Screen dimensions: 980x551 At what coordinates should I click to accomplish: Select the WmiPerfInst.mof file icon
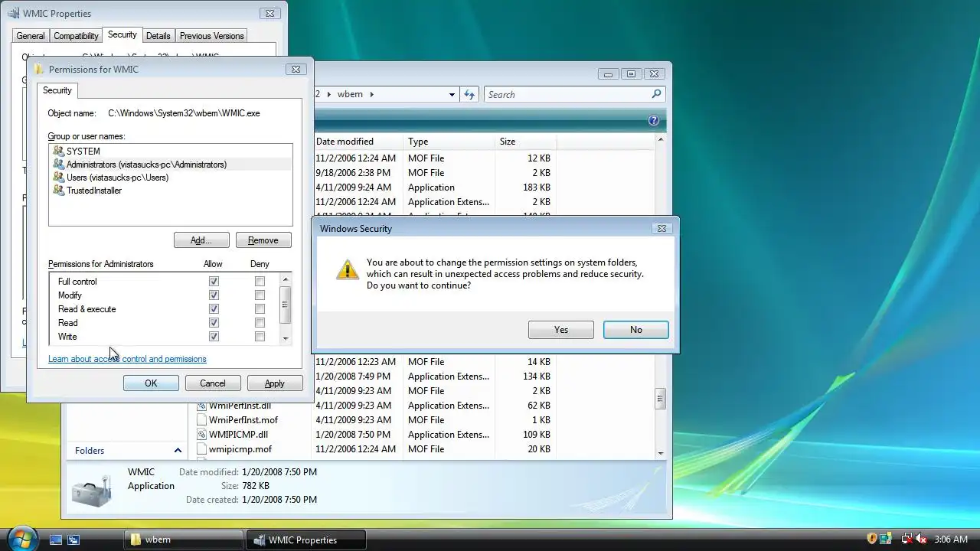(202, 420)
